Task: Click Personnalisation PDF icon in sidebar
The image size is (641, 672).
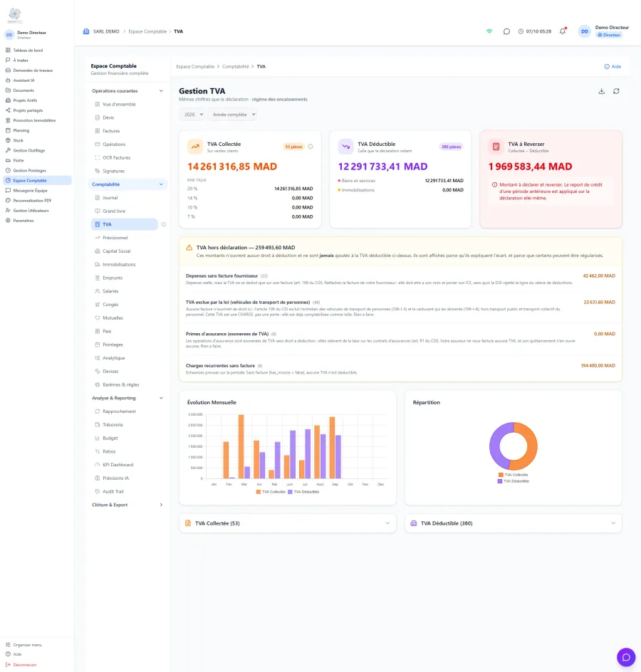Action: [x=8, y=201]
